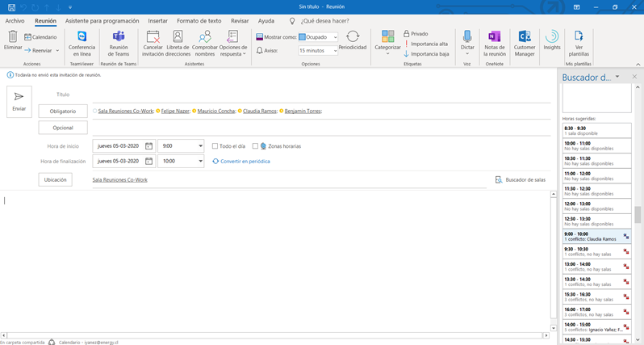Viewport: 644px width, 345px height.
Task: Add a Reunión de Teams
Action: pyautogui.click(x=119, y=43)
